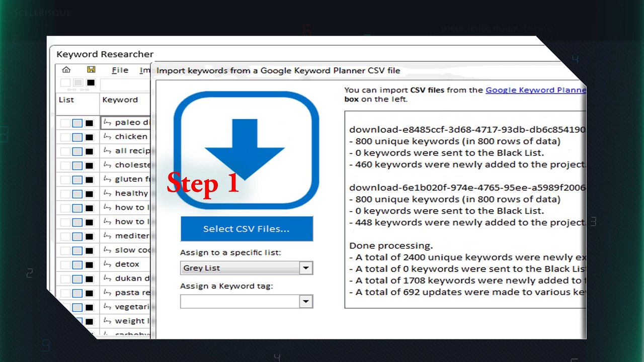
Task: Click the arrow icon beside 'gluten f' keyword
Action: click(x=107, y=179)
